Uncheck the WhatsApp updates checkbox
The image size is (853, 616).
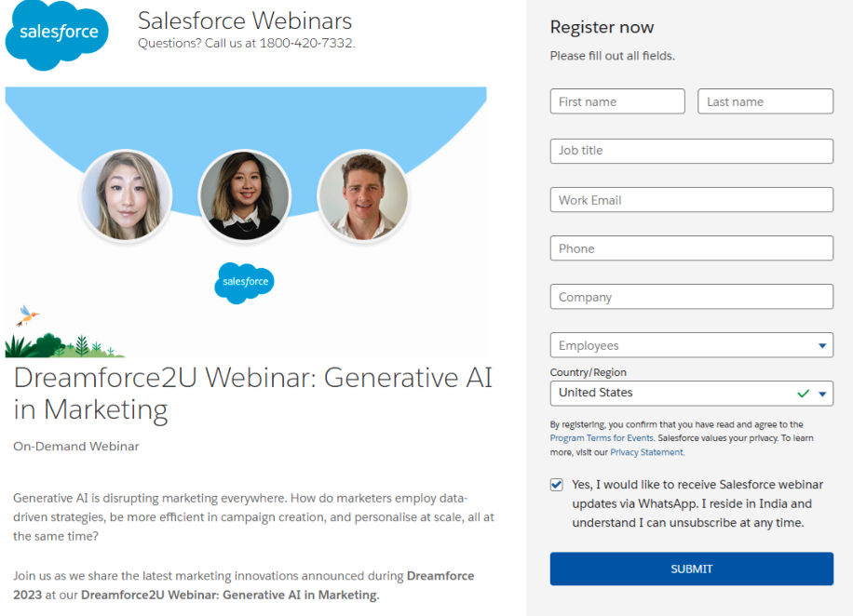pos(557,485)
